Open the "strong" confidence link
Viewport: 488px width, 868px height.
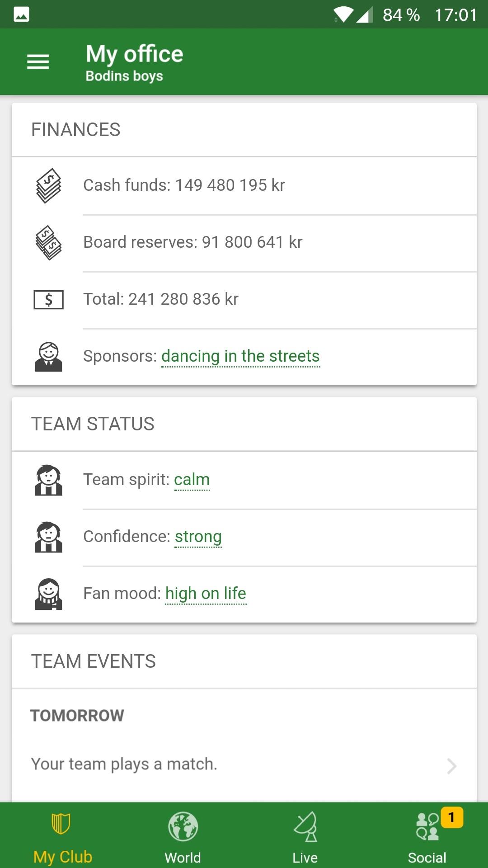click(x=198, y=537)
